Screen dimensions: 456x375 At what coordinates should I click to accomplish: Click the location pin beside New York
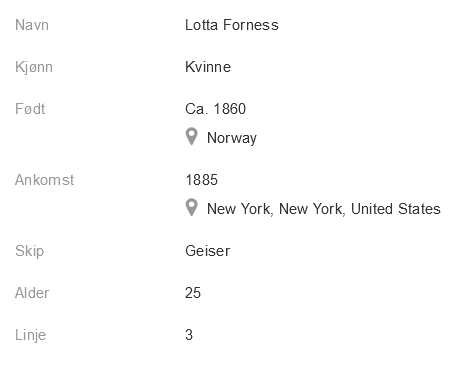(191, 208)
